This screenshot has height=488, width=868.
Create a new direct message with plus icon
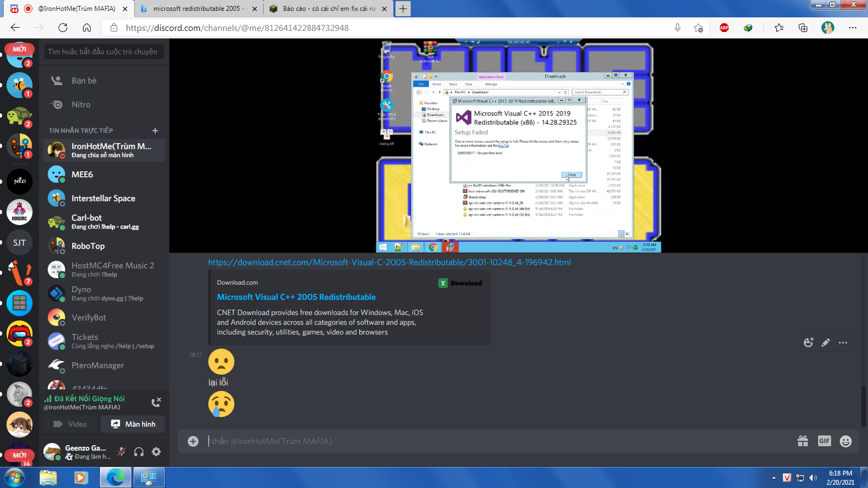(x=155, y=131)
